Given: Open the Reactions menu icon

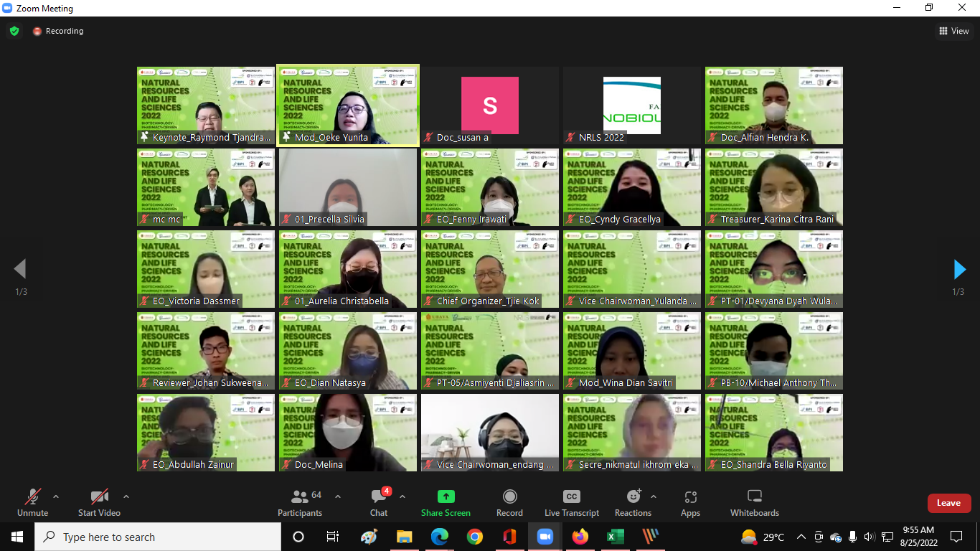Looking at the screenshot, I should [x=633, y=497].
